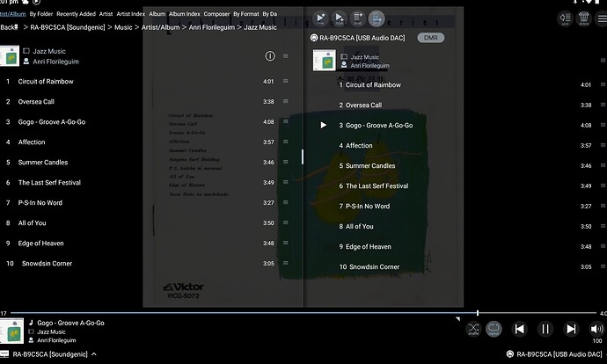Select the highlighted 'Add last' queue mode icon
607x364 pixels.
pos(377,18)
